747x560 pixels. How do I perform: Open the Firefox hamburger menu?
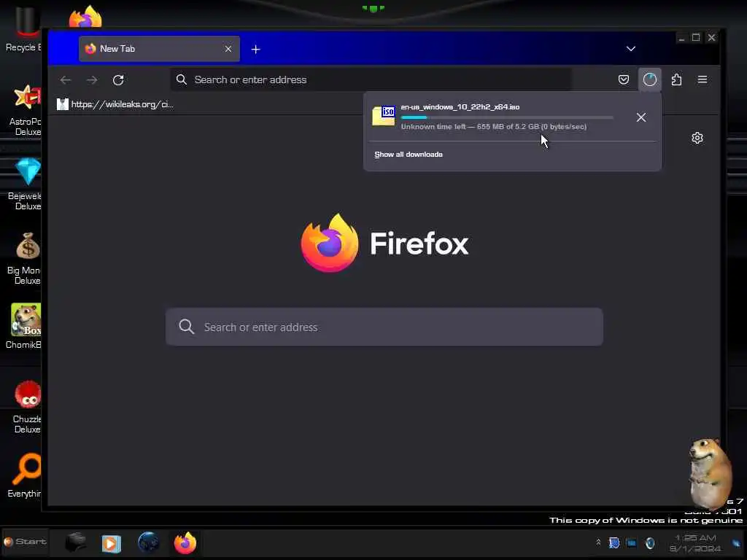pyautogui.click(x=703, y=79)
